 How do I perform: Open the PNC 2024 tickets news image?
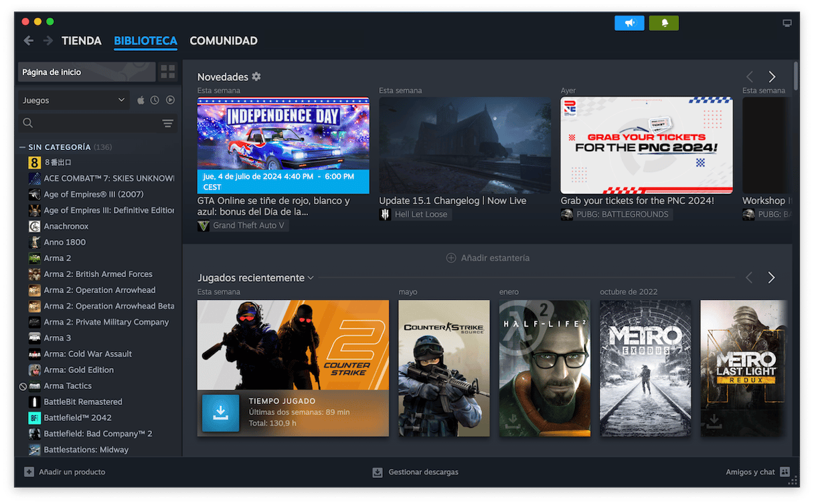647,145
